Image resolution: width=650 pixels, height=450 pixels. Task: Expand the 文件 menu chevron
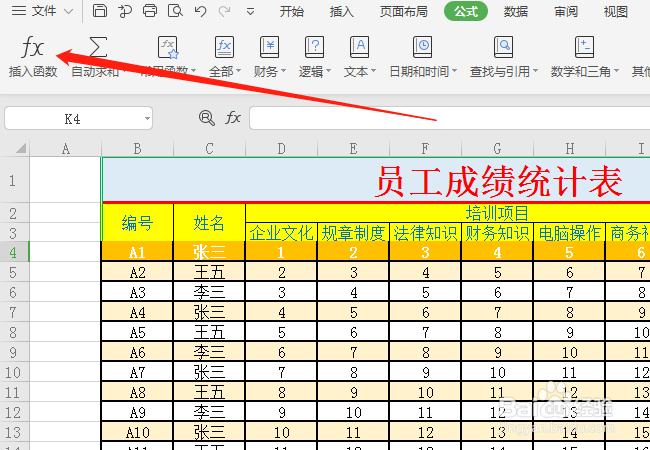click(69, 12)
